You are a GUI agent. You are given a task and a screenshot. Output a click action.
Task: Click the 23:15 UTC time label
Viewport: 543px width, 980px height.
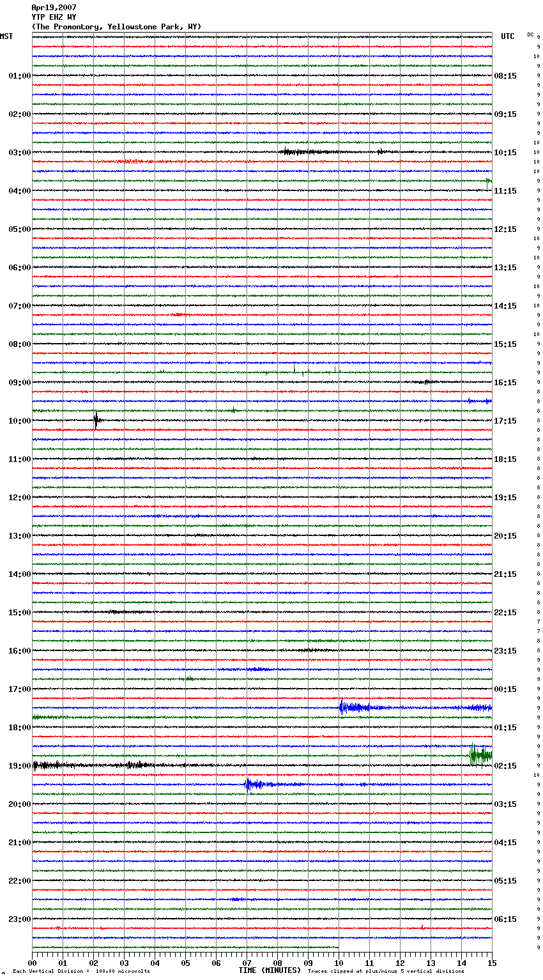pyautogui.click(x=505, y=651)
